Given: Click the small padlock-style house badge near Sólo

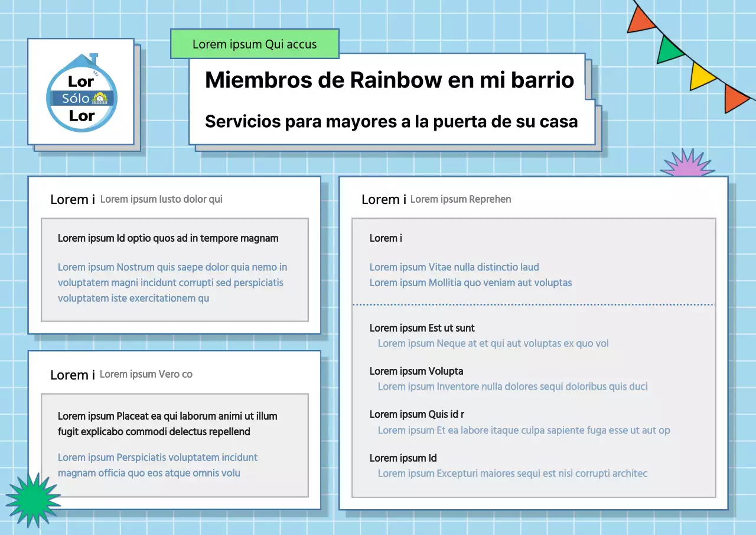Looking at the screenshot, I should tap(99, 96).
